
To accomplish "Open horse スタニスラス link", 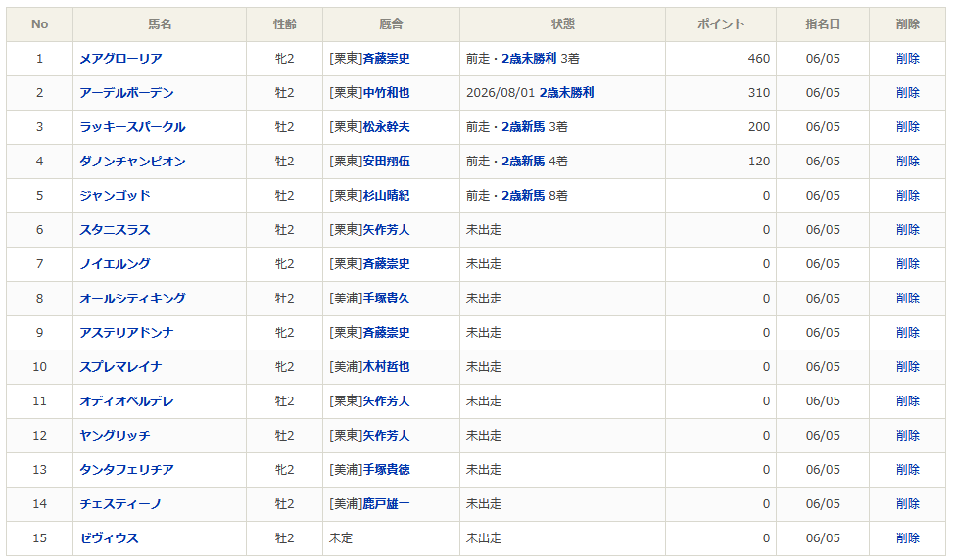I will pos(115,229).
